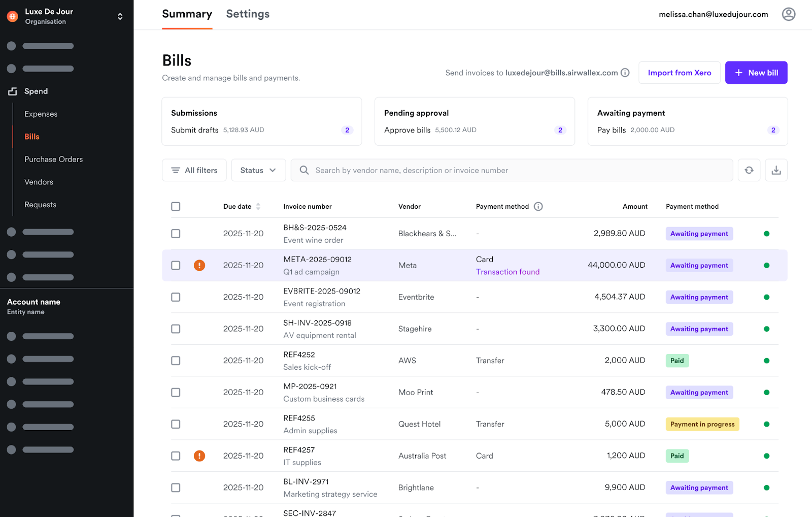Click the download/export bills icon
Image resolution: width=812 pixels, height=517 pixels.
click(x=776, y=170)
